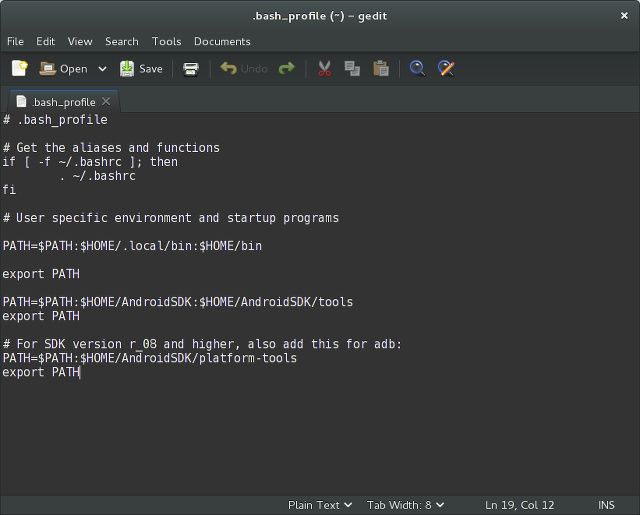
Task: Toggle the INS insert mode indicator
Action: point(606,505)
